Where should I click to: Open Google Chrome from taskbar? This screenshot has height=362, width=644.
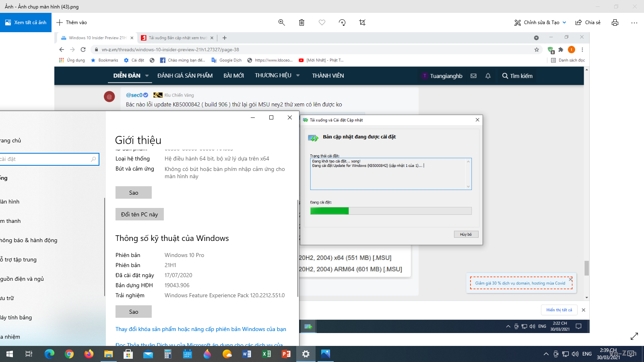point(69,354)
